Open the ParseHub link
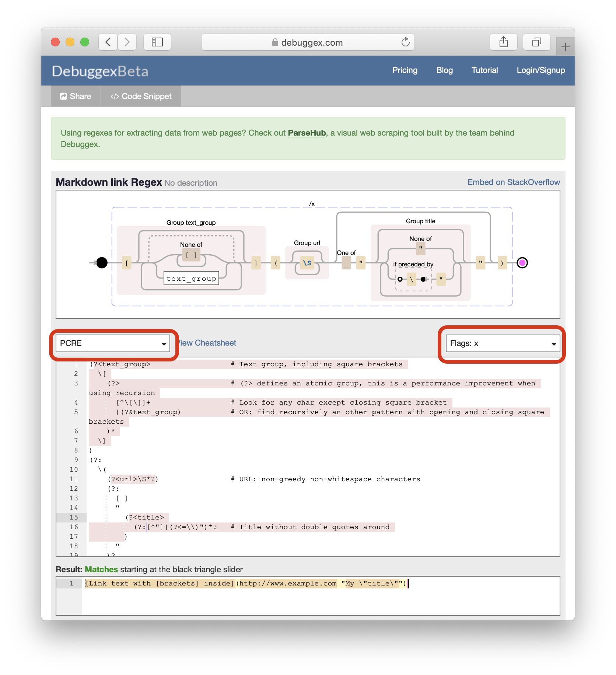 coord(307,133)
